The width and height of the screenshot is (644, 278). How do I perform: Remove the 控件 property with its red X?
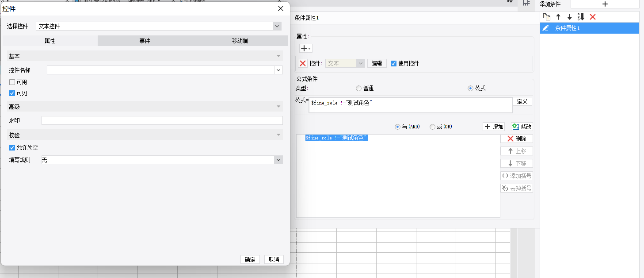click(303, 63)
